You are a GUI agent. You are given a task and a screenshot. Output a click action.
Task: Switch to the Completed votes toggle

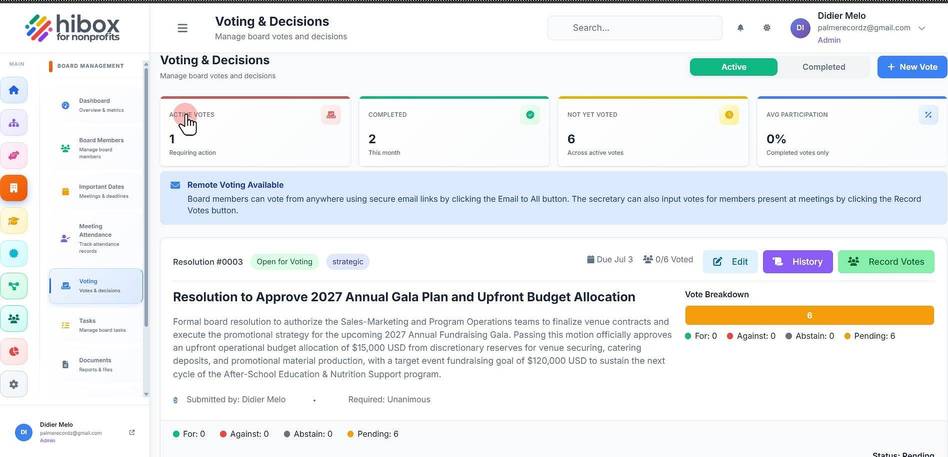click(823, 67)
